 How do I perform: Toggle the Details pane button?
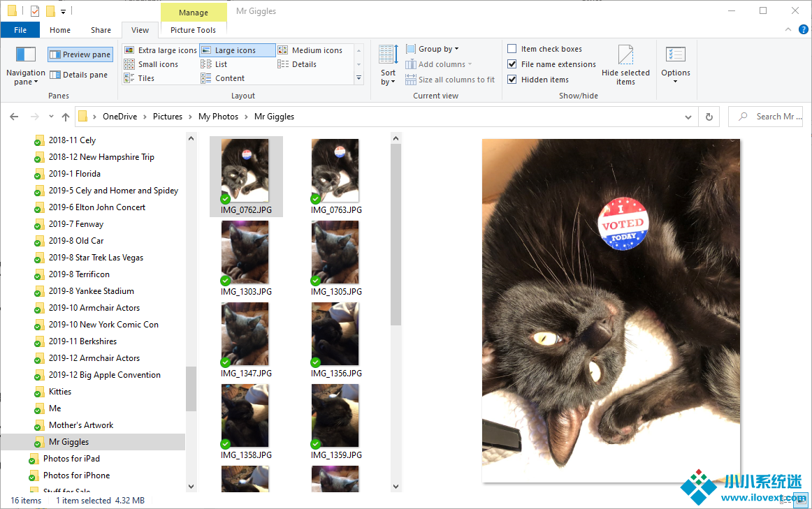[x=79, y=75]
